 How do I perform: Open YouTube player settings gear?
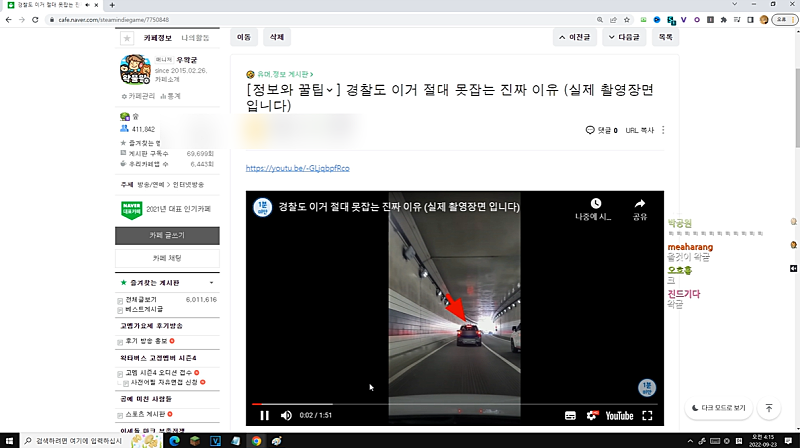(x=591, y=415)
